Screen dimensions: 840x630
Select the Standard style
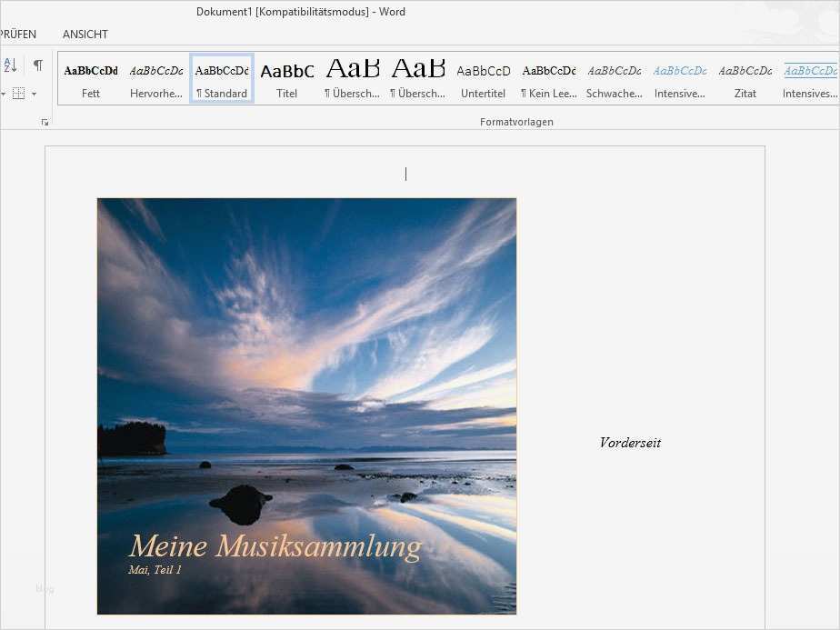[222, 79]
